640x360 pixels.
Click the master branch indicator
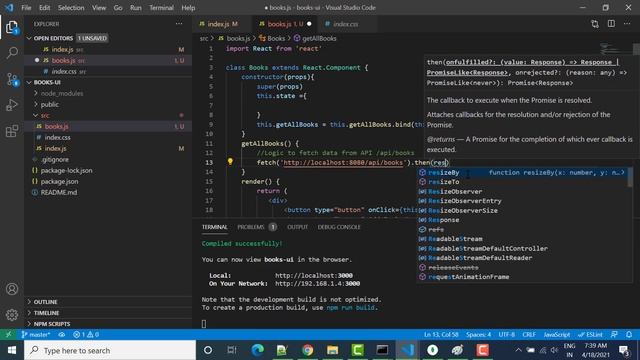pos(36,335)
